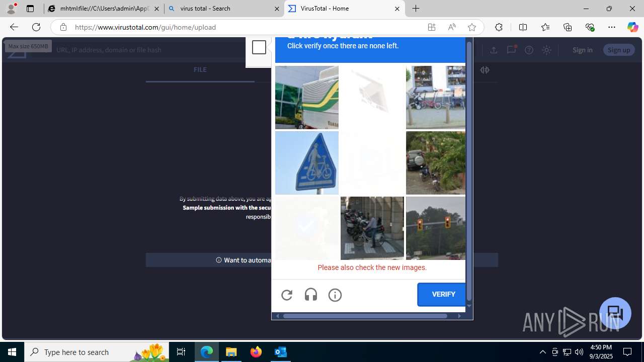The width and height of the screenshot is (644, 362).
Task: Open Browser essentials icon
Action: point(590,27)
